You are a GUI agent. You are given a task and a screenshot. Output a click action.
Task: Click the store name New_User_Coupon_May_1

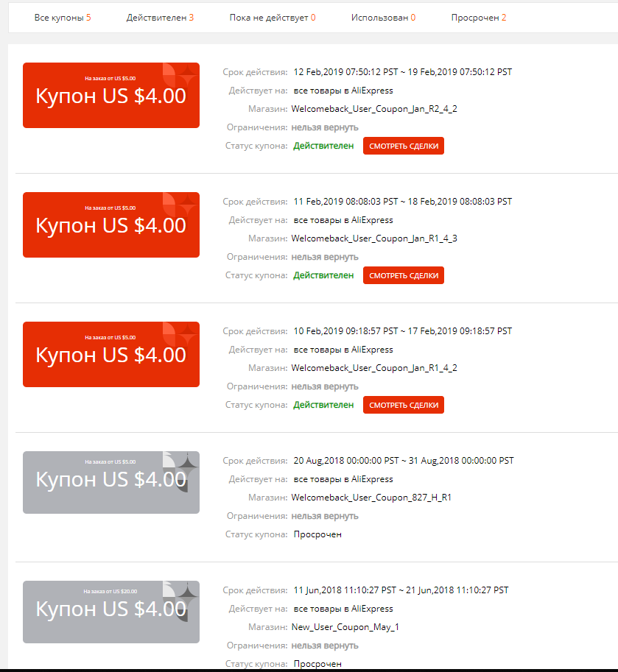pyautogui.click(x=345, y=627)
